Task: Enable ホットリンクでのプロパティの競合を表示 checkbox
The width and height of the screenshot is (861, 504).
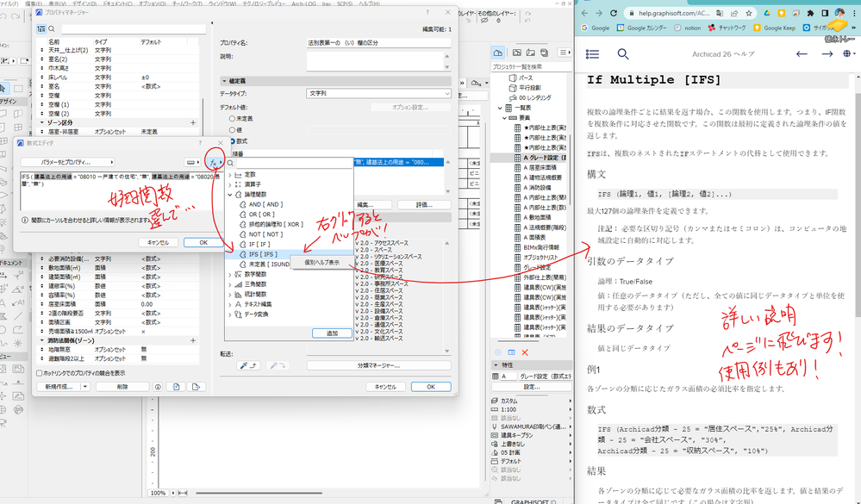Action: tap(40, 373)
